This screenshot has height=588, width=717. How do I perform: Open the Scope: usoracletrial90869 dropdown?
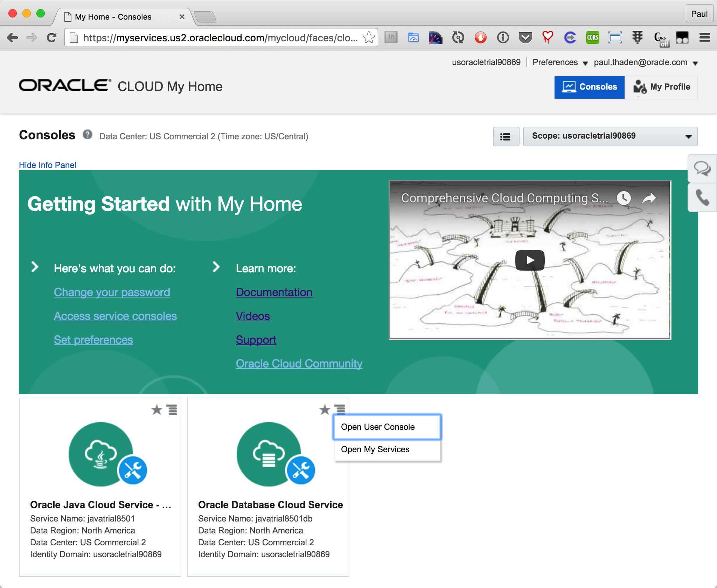pos(610,136)
